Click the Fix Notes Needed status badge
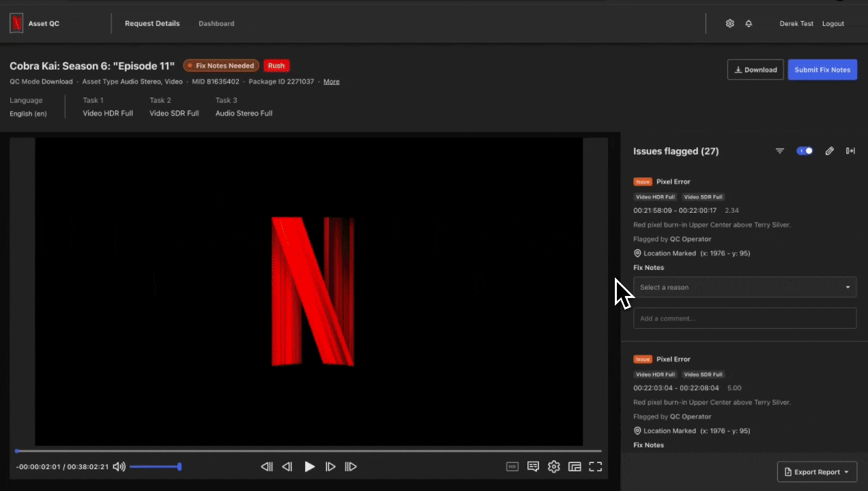 221,65
